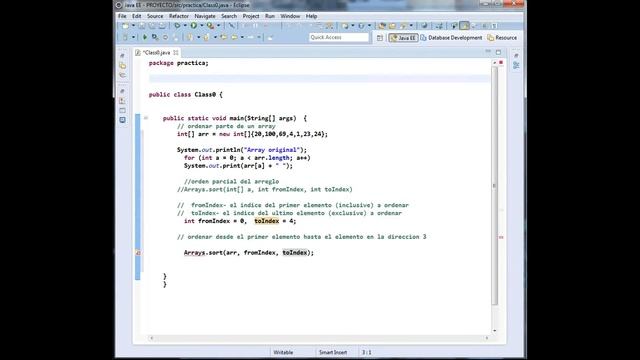Click the Debug bug icon in toolbar

pyautogui.click(x=177, y=26)
